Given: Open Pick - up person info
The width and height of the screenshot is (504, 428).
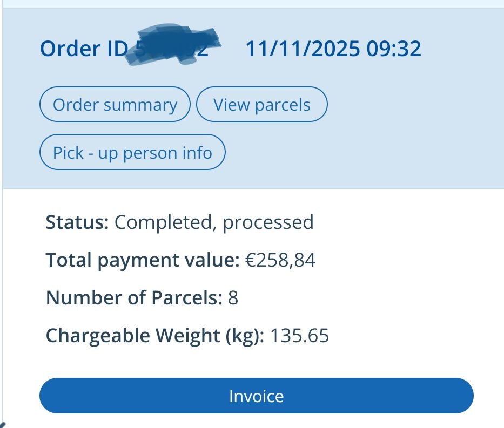Looking at the screenshot, I should point(132,153).
